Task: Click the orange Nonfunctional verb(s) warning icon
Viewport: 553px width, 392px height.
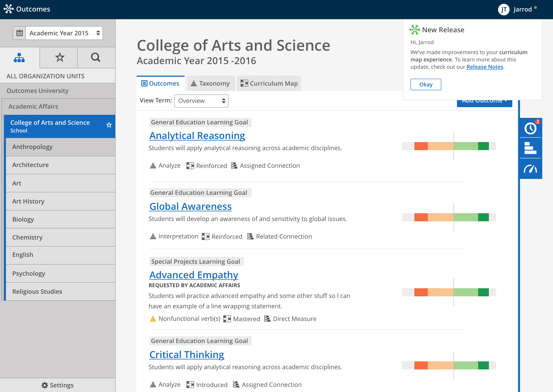Action: (x=153, y=319)
